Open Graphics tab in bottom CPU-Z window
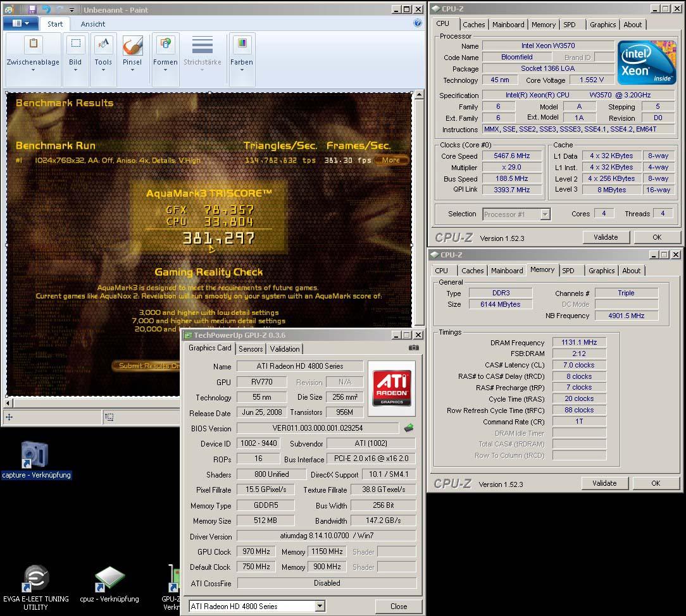Viewport: 686px width, 616px height. (601, 271)
